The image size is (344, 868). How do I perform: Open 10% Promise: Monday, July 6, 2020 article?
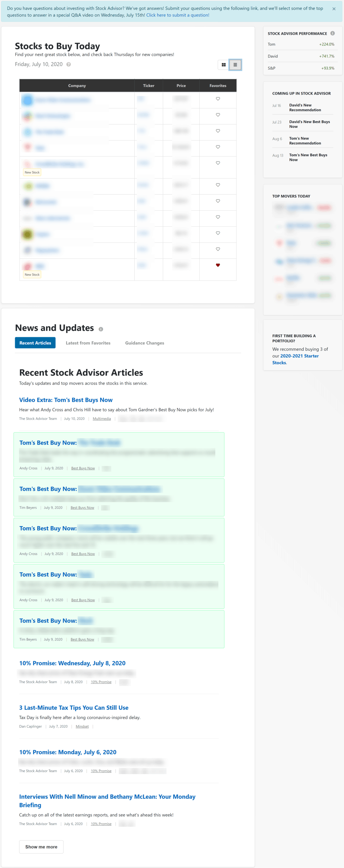[x=68, y=752]
